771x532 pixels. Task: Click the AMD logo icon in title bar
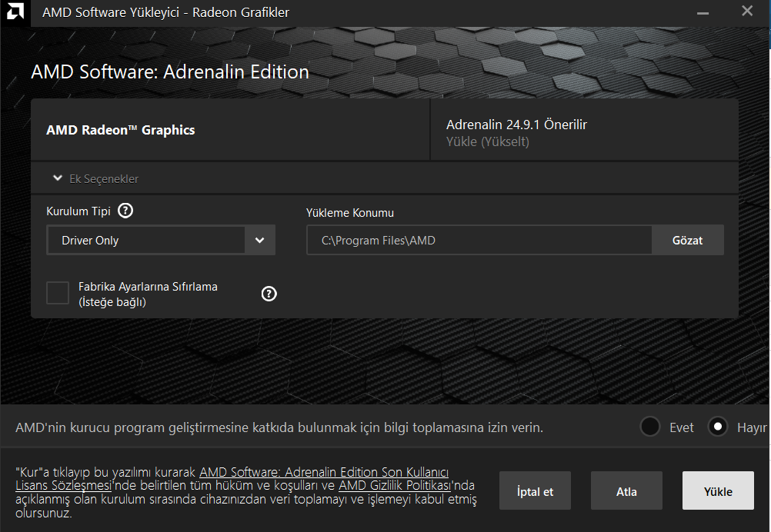click(x=15, y=12)
